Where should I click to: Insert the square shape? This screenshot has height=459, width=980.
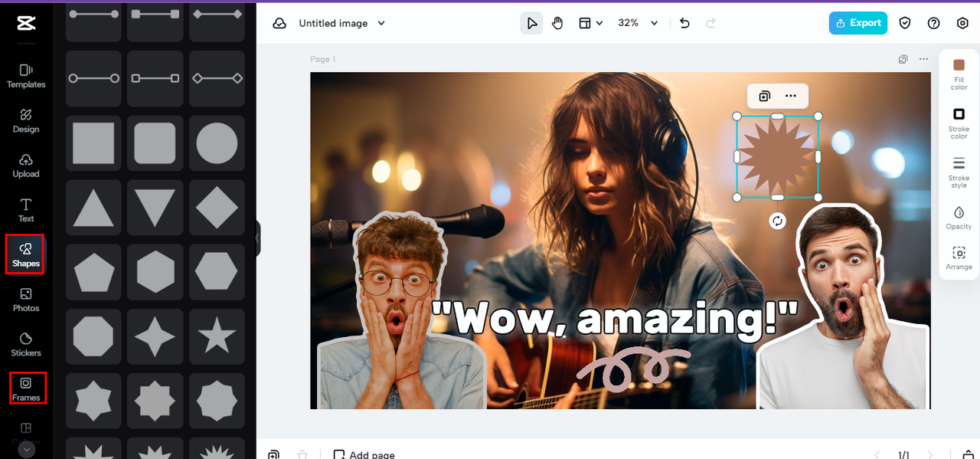click(93, 143)
